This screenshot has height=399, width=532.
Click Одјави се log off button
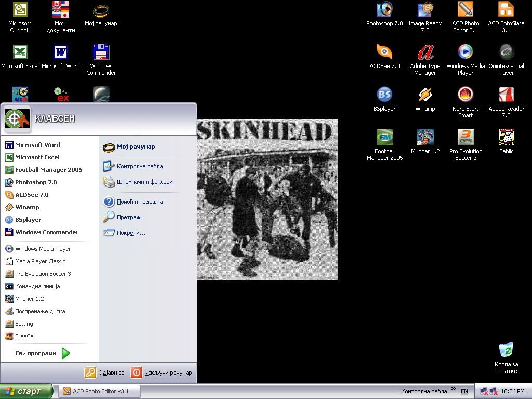pyautogui.click(x=104, y=373)
